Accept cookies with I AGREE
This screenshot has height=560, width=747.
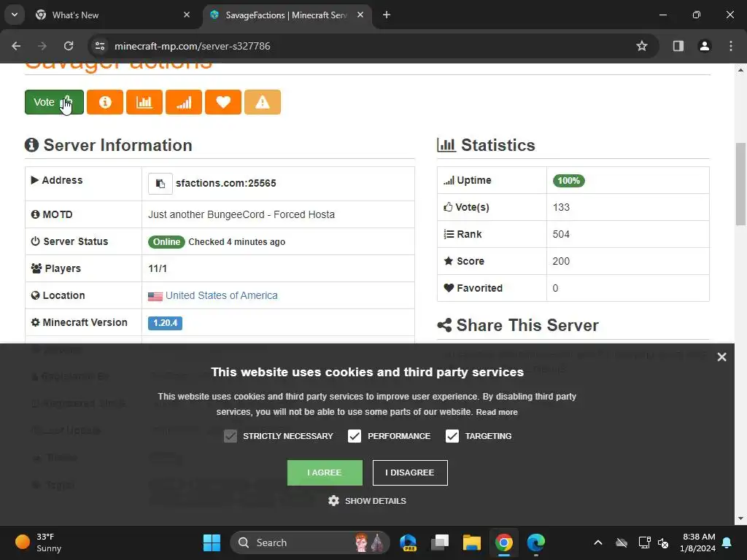click(325, 472)
